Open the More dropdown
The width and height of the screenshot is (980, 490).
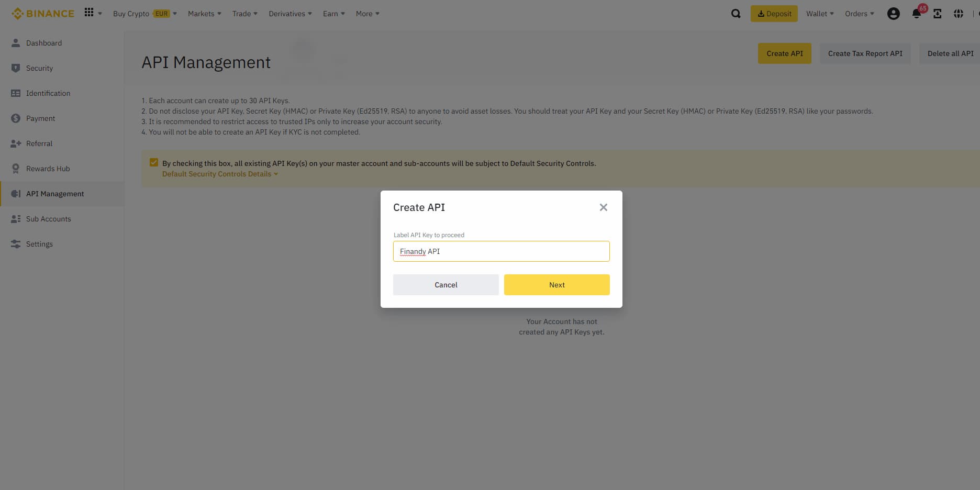pos(367,14)
